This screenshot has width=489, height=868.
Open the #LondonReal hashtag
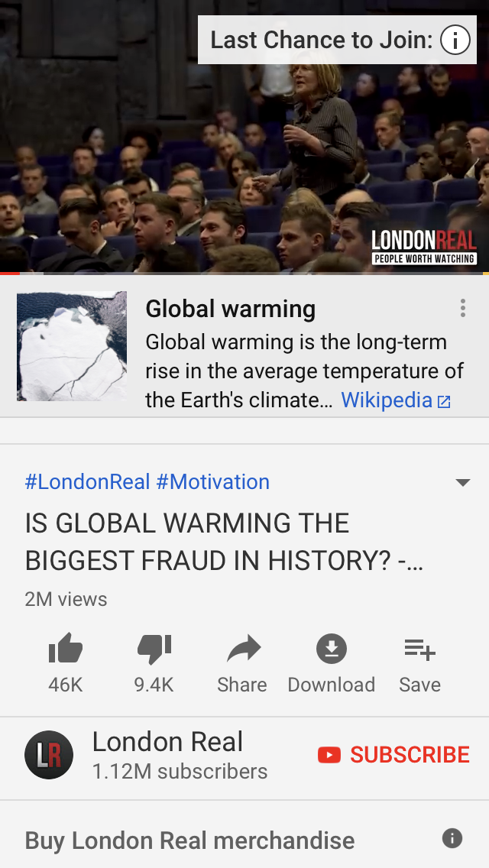(x=88, y=481)
